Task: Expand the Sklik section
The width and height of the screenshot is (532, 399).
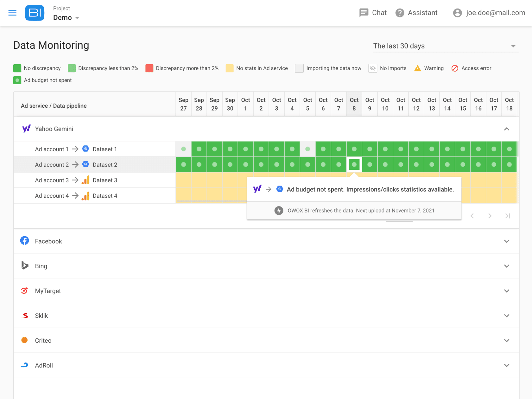Action: 507,316
